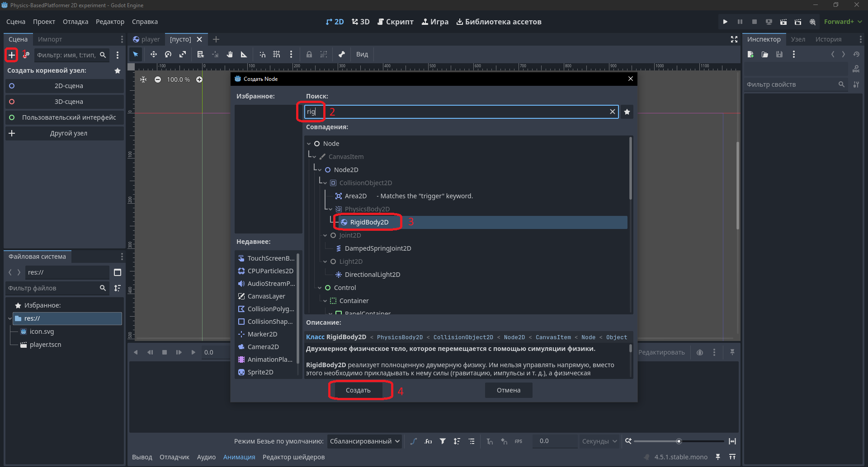Select DirectionalLight2D in the matches tree
This screenshot has height=467, width=868.
pyautogui.click(x=372, y=275)
